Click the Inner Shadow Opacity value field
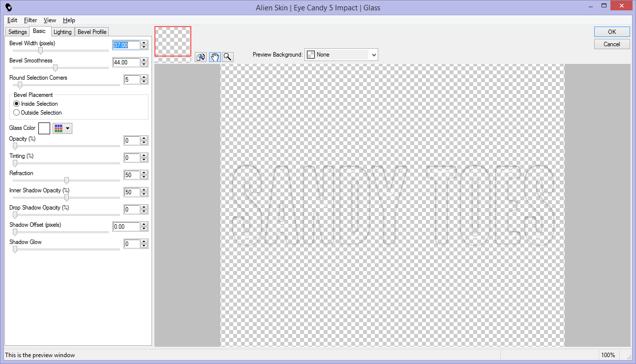 (x=132, y=192)
